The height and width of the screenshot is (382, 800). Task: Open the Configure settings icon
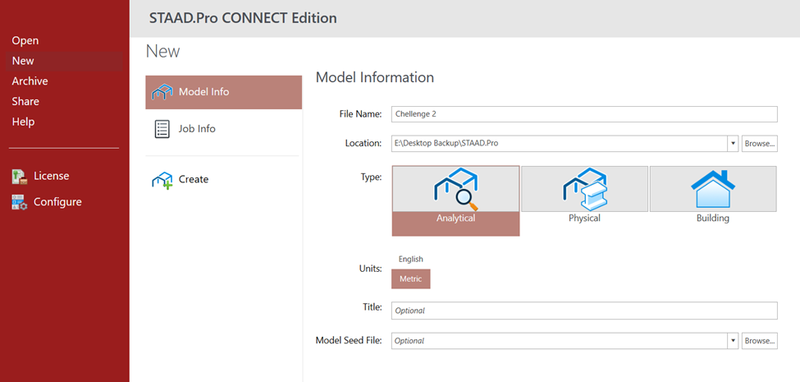tap(19, 202)
